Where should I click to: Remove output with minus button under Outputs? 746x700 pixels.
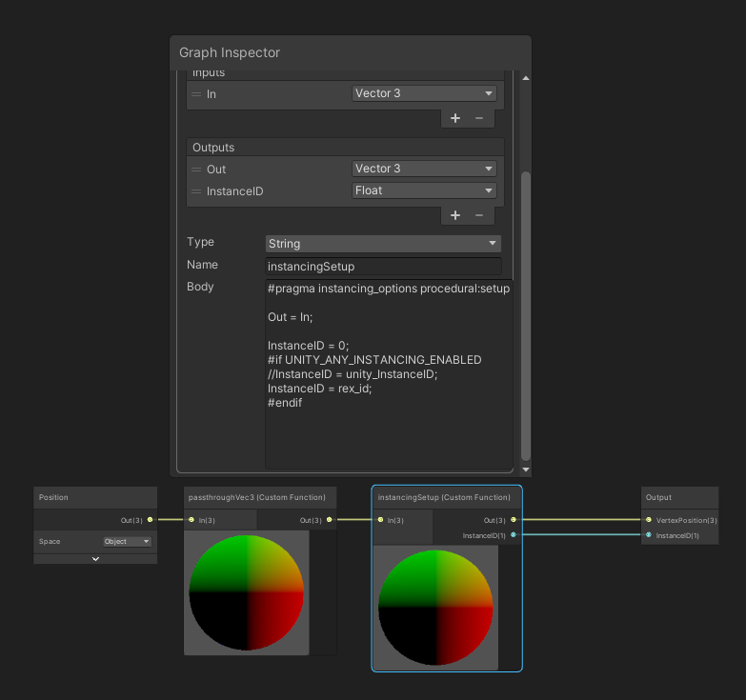tap(479, 215)
